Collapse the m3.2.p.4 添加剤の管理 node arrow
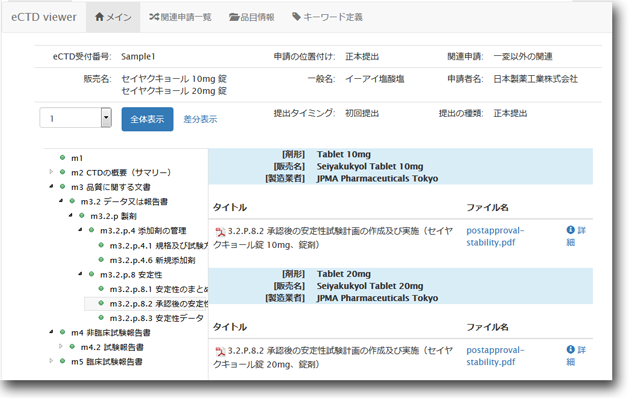 coord(80,230)
